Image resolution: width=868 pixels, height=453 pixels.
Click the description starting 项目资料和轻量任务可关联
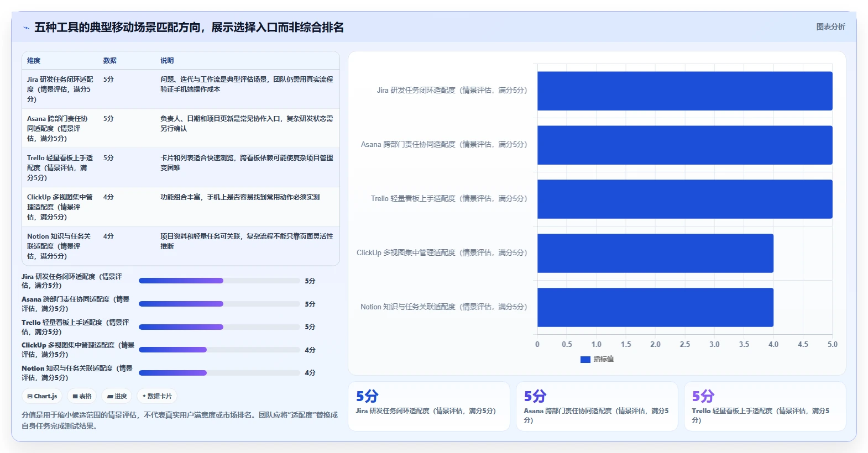coord(247,241)
